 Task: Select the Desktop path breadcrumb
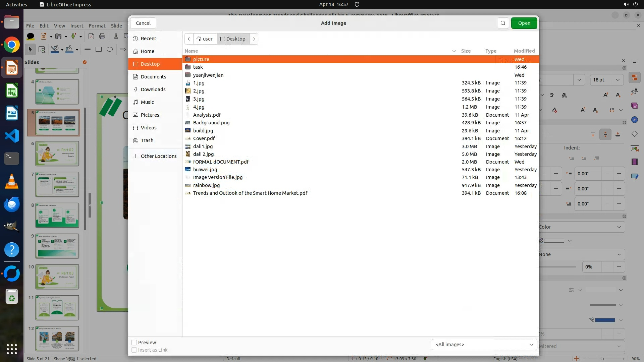233,39
